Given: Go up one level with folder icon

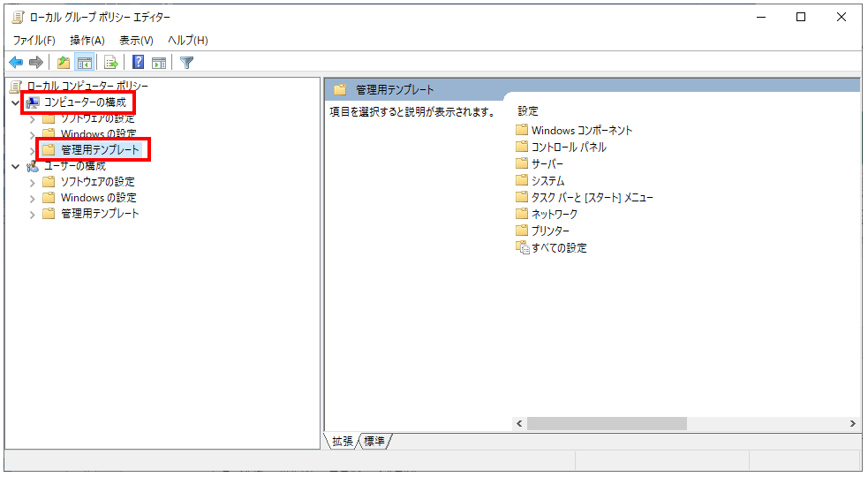Looking at the screenshot, I should 64,63.
